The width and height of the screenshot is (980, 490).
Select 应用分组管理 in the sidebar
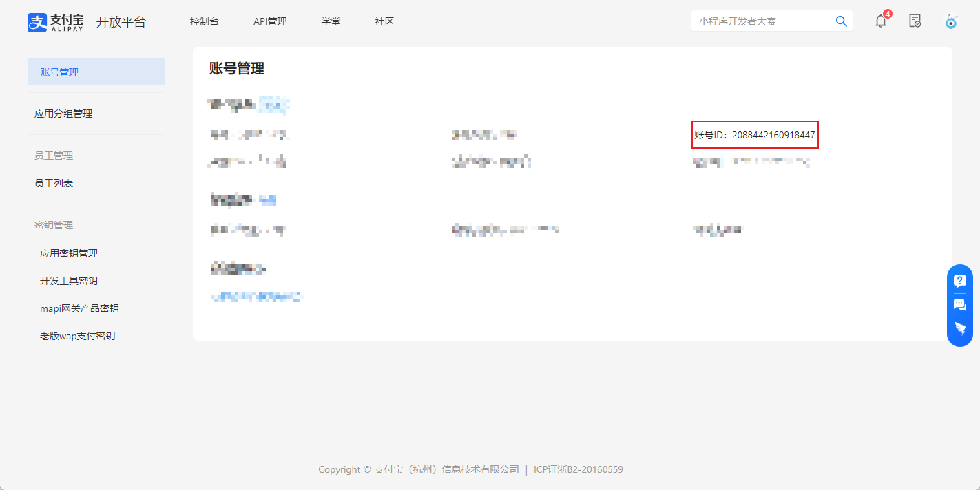63,114
